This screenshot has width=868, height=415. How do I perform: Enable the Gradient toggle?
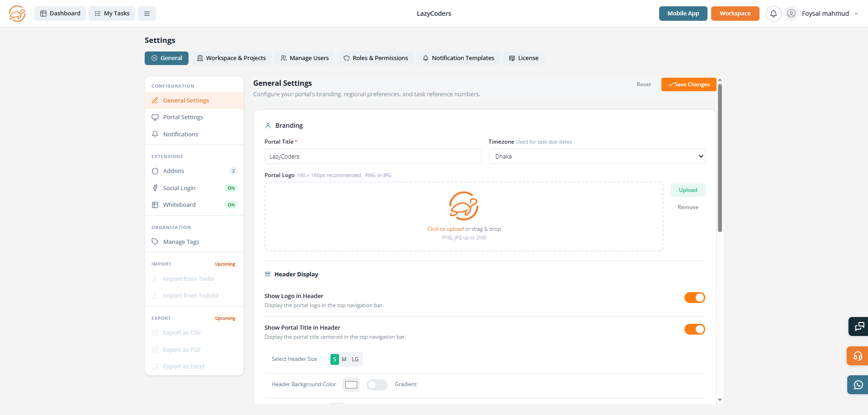pos(377,384)
